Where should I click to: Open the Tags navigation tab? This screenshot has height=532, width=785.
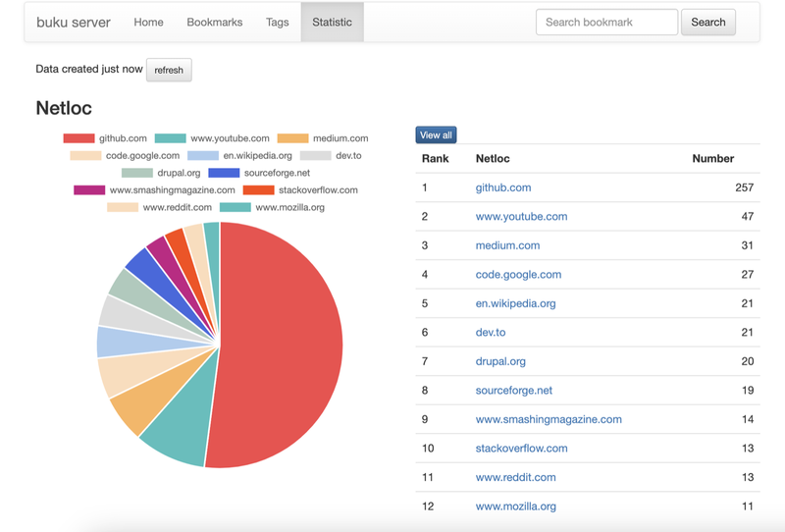click(x=277, y=22)
